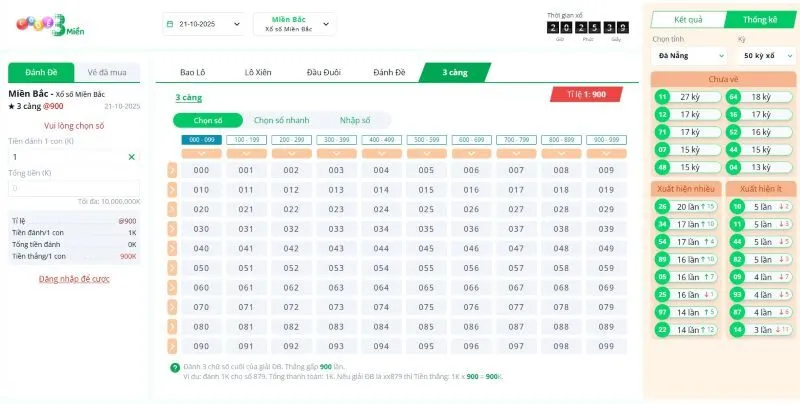The image size is (800, 404).
Task: Click the 3 càng underlined link
Action: tap(189, 97)
